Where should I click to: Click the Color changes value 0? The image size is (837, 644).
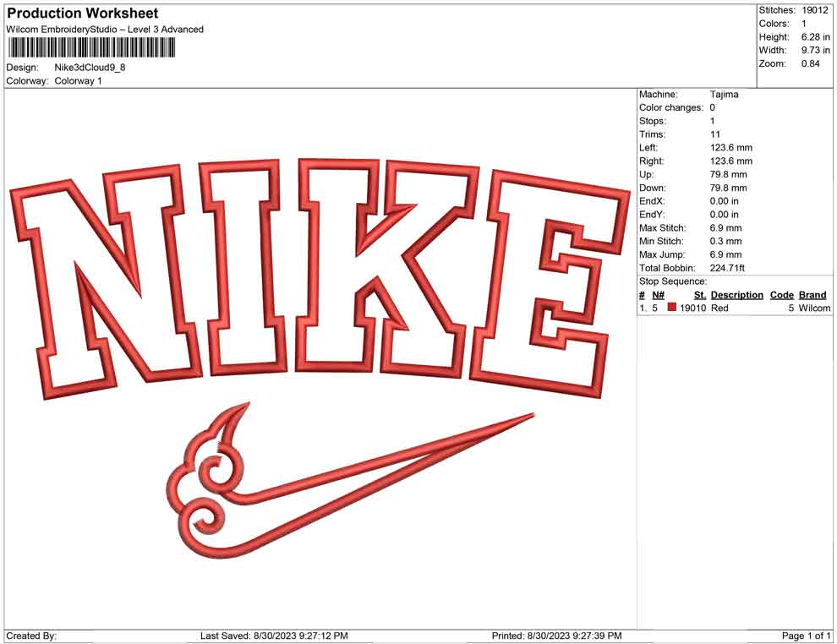pos(712,108)
